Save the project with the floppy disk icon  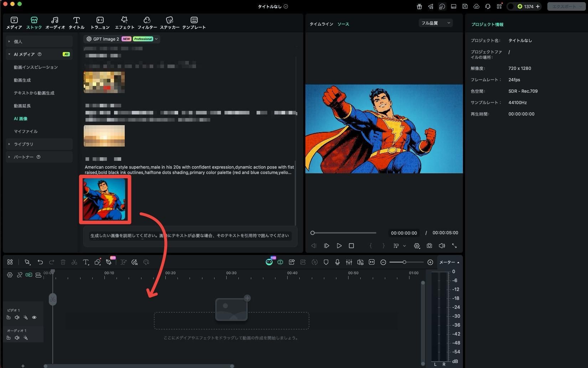pyautogui.click(x=465, y=6)
